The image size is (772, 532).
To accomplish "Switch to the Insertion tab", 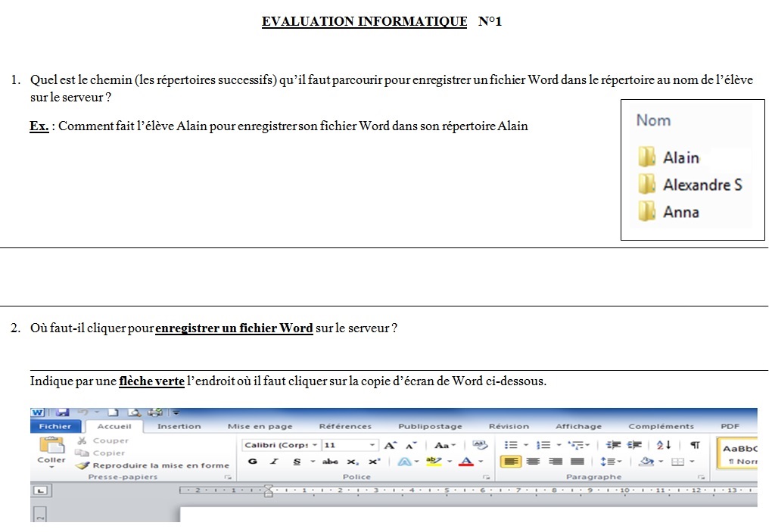I will point(179,426).
